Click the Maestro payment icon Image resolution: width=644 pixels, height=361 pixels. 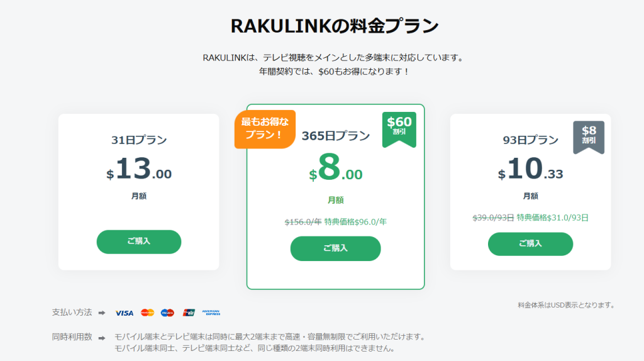tap(167, 313)
